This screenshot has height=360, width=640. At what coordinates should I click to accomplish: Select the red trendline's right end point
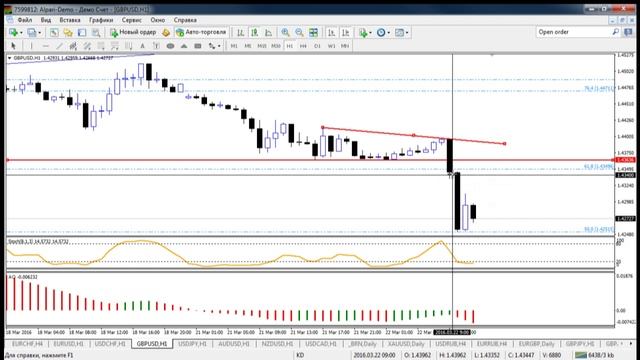tap(505, 144)
